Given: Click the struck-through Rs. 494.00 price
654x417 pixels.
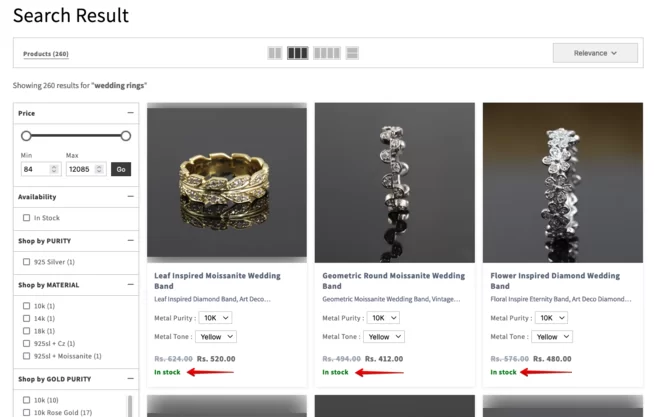Looking at the screenshot, I should point(342,359).
